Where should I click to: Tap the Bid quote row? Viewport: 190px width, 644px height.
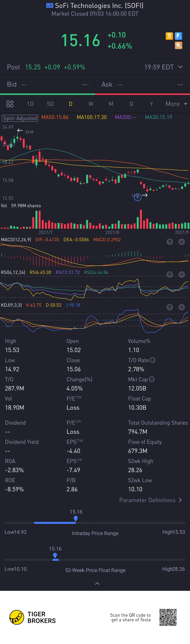coord(47,85)
